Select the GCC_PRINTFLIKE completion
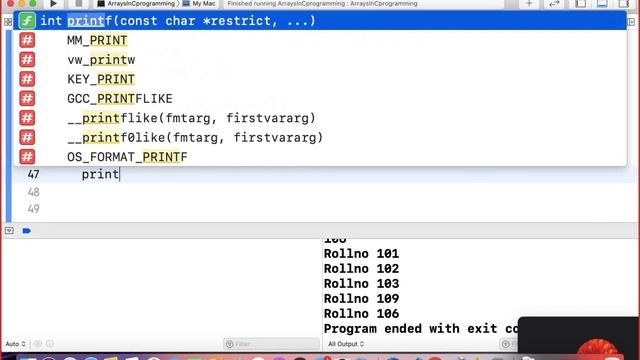Image resolution: width=640 pixels, height=360 pixels. (x=320, y=98)
